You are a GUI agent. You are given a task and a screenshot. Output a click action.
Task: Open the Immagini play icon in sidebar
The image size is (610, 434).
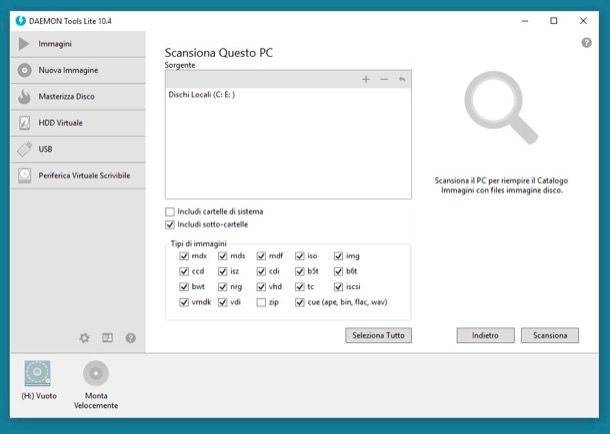click(24, 44)
